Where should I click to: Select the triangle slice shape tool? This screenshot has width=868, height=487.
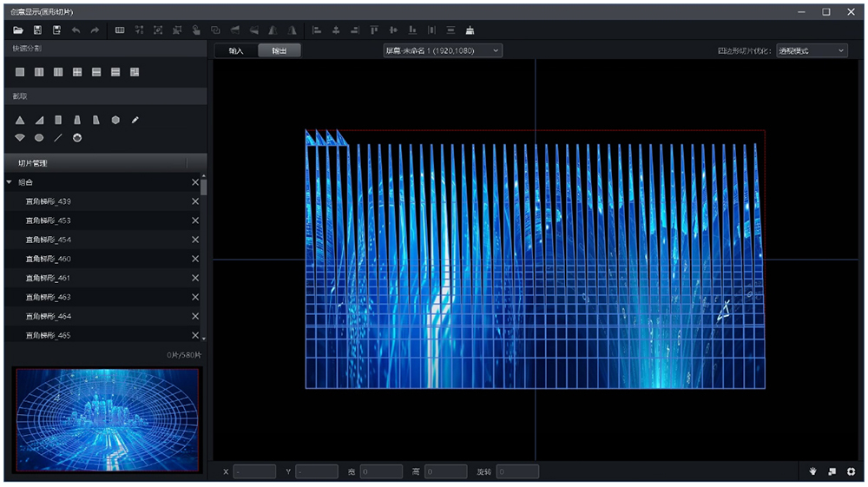pyautogui.click(x=20, y=121)
